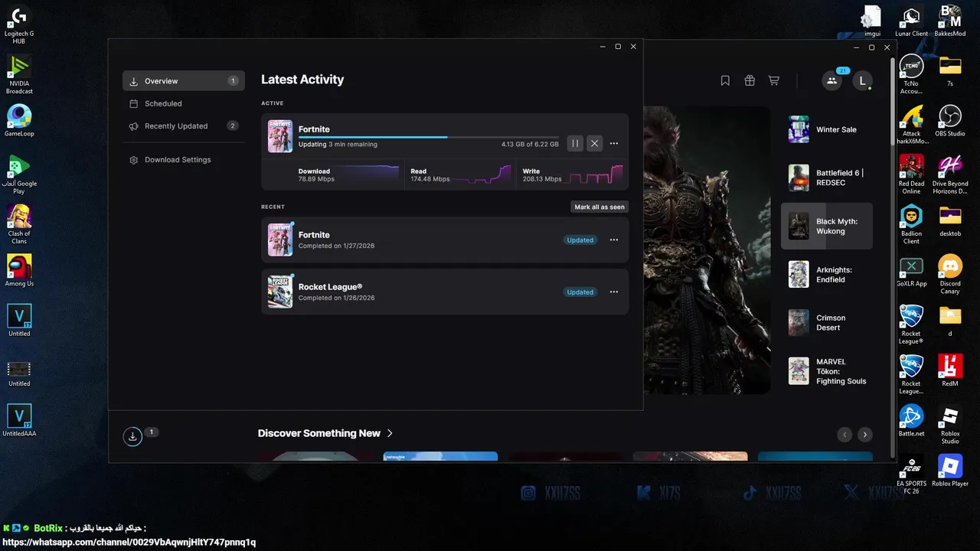
Task: Open more options for the updating Fortnite
Action: click(x=614, y=144)
